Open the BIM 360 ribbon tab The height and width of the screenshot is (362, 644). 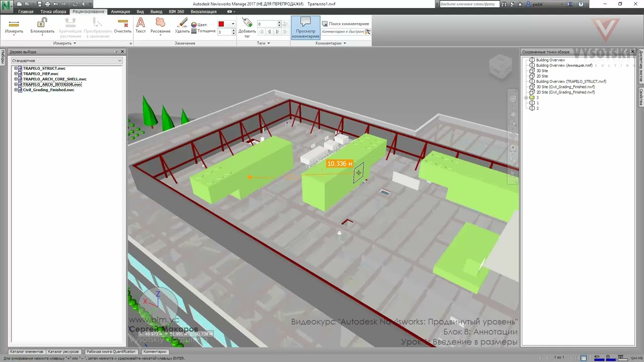tap(176, 12)
